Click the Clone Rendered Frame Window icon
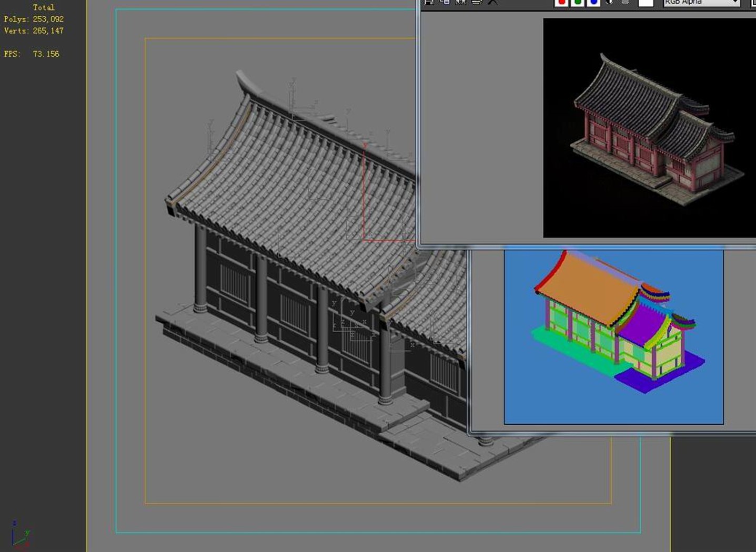Image resolution: width=756 pixels, height=552 pixels. pos(461,2)
